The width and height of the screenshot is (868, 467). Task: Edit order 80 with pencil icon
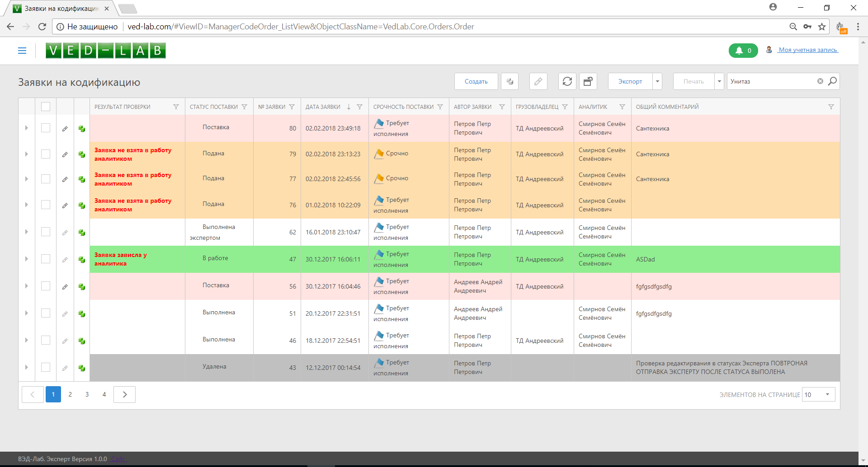coord(65,129)
